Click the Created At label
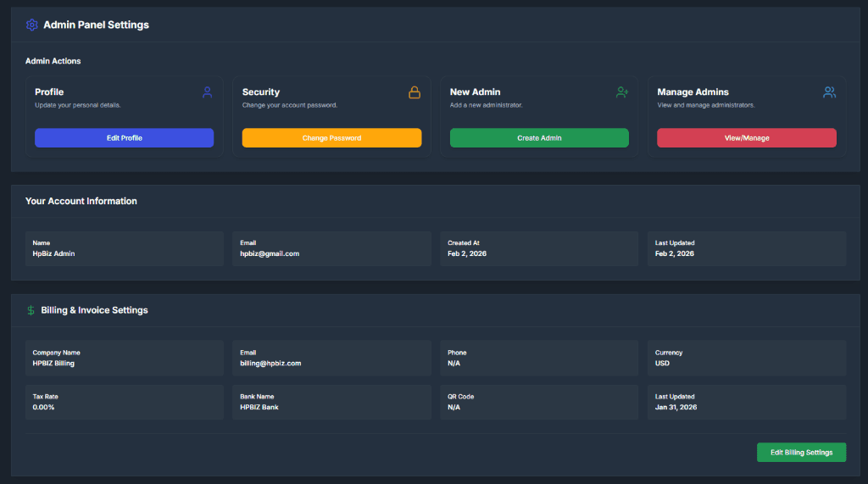 [464, 243]
